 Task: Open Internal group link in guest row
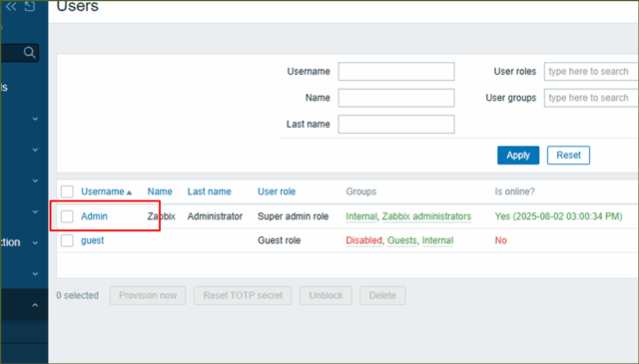click(437, 240)
